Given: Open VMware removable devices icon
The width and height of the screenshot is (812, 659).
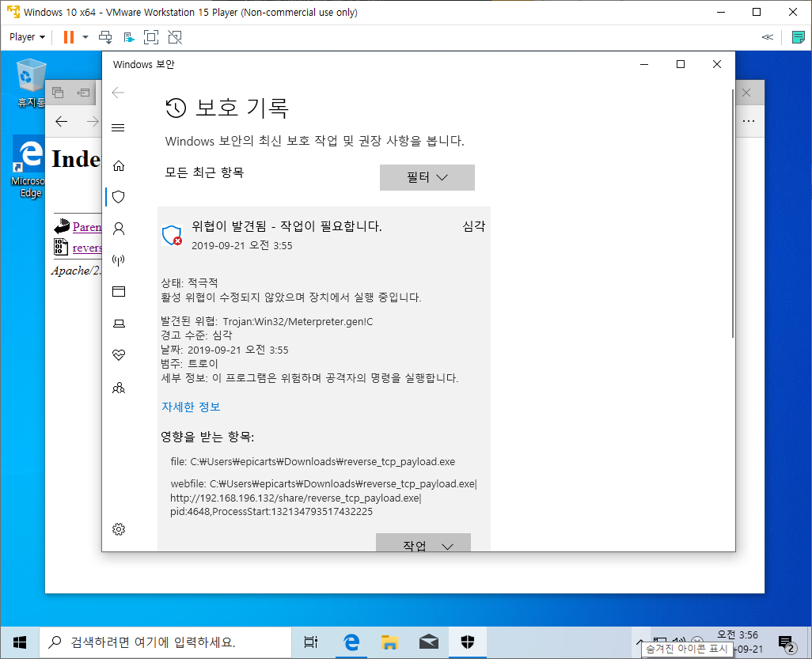Looking at the screenshot, I should (x=128, y=37).
